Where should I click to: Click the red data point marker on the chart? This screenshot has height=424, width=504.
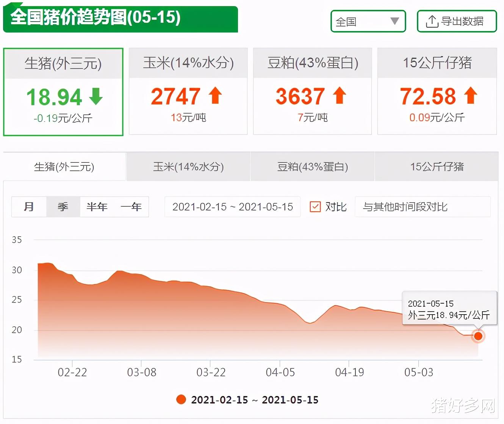478,336
